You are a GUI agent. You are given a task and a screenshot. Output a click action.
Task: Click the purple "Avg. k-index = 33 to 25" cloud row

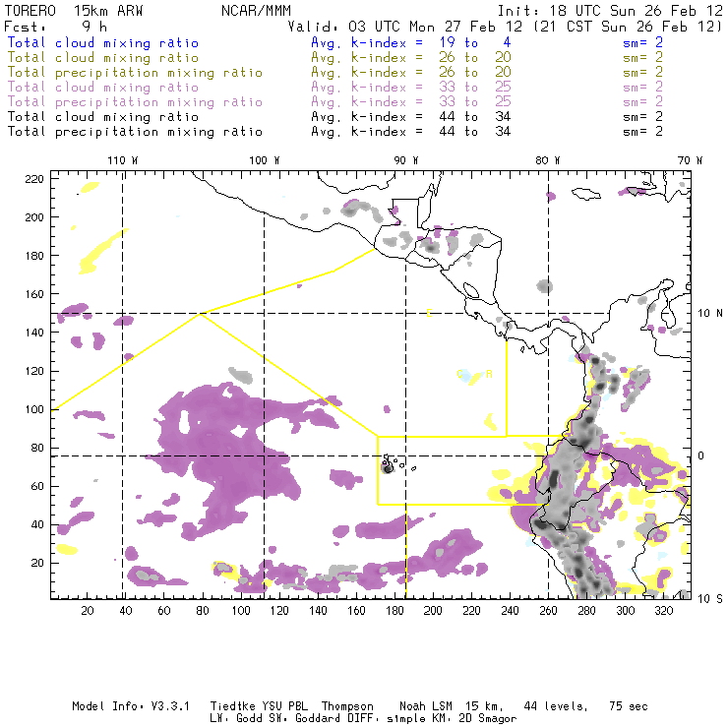tap(411, 88)
